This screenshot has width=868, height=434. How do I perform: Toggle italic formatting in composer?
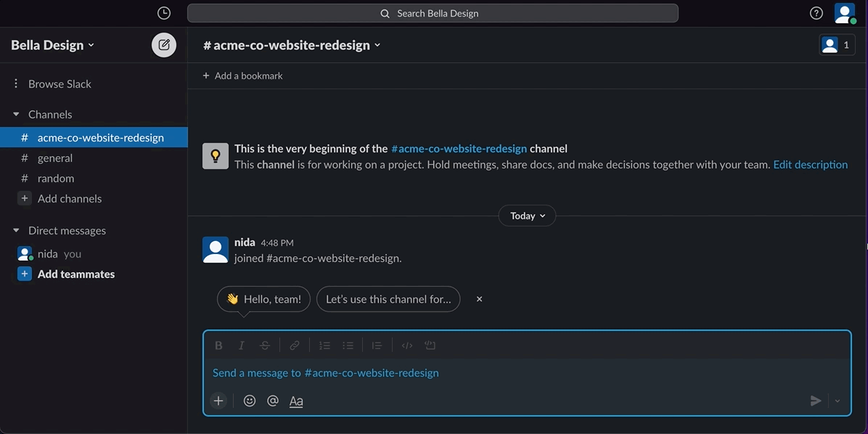coord(242,345)
